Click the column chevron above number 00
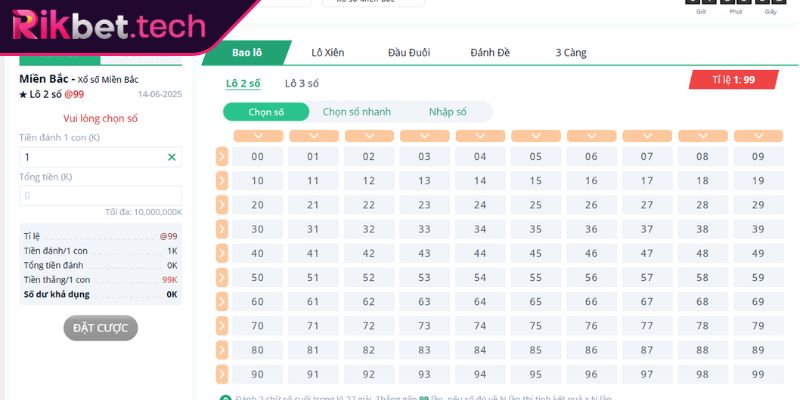Screen dimensions: 800x400 [258, 136]
